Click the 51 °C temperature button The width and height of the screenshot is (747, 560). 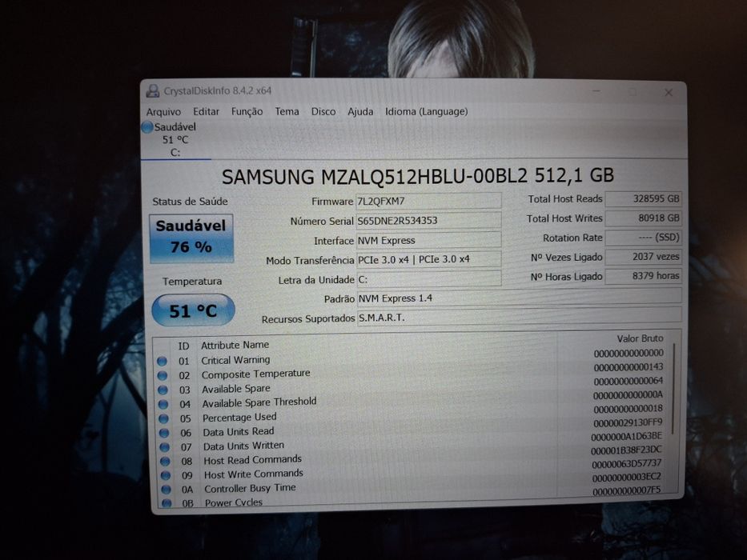click(193, 310)
